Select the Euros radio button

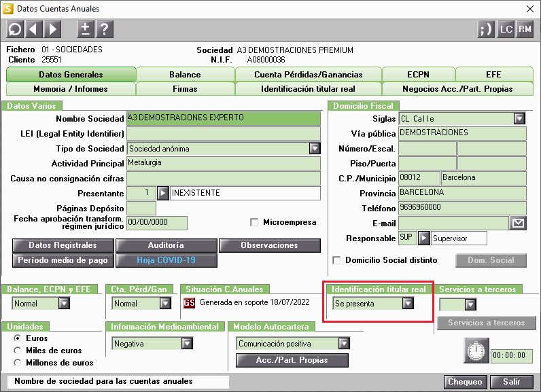coord(17,338)
